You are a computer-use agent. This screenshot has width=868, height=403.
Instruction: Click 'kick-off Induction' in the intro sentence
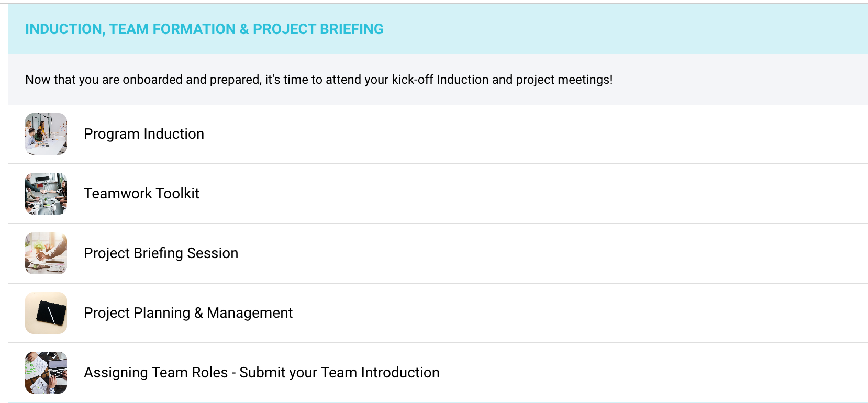coord(440,80)
